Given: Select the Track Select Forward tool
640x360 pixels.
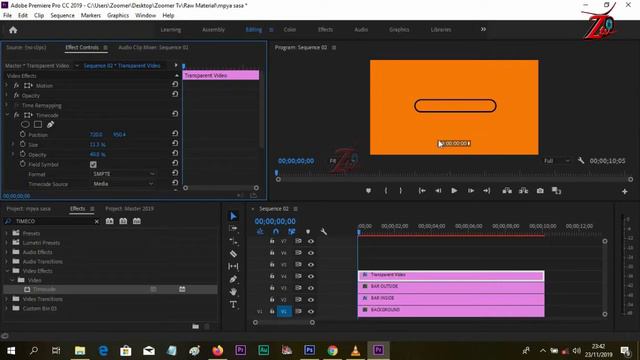Looking at the screenshot, I should click(233, 229).
